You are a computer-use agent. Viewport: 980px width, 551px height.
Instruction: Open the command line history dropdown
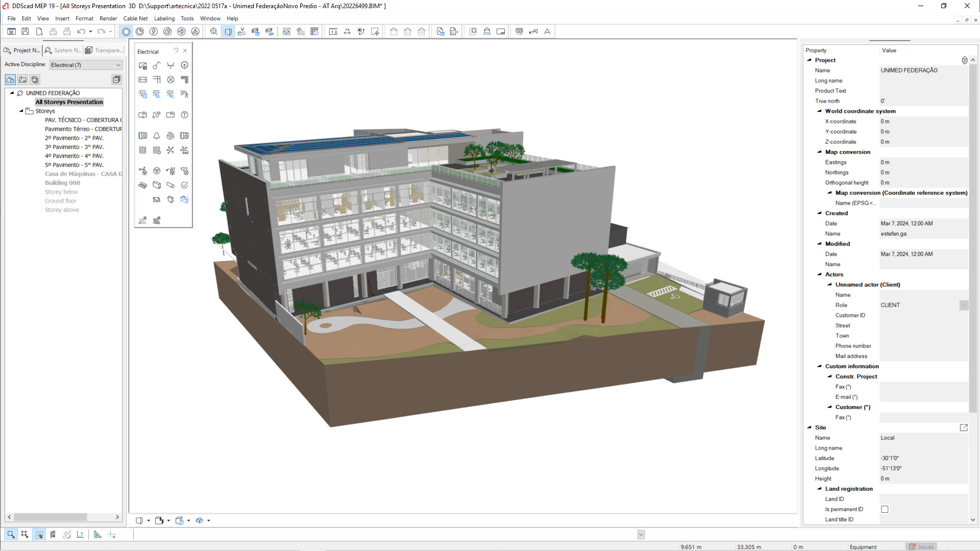[x=641, y=534]
